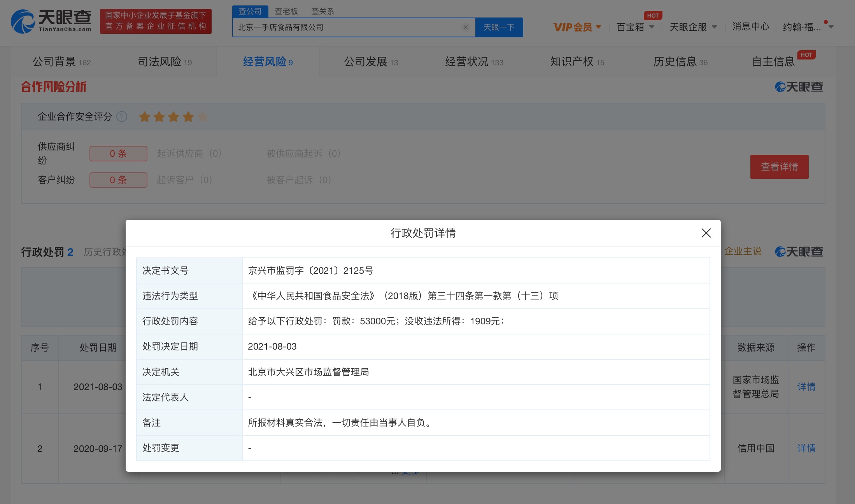
Task: Click the greyed-out fifth rating star
Action: coord(203,117)
